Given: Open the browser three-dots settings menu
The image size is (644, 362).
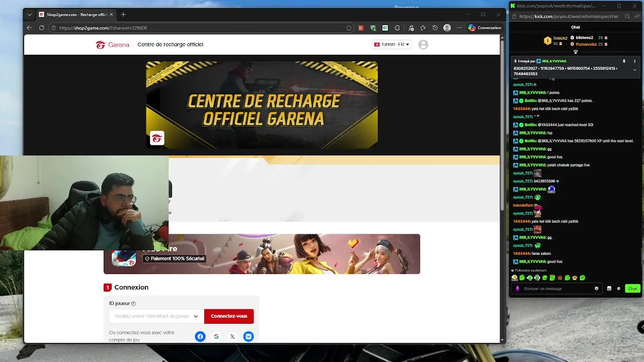Looking at the screenshot, I should (x=459, y=28).
